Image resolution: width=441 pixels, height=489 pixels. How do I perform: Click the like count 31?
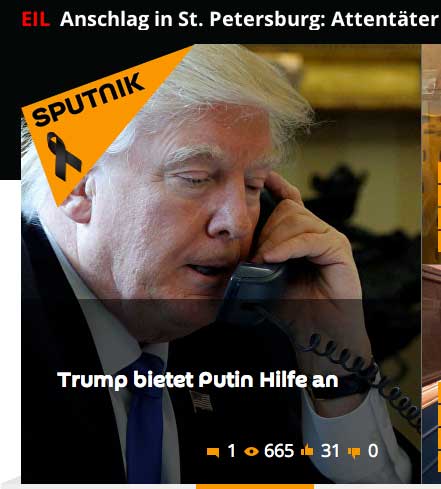pos(330,451)
